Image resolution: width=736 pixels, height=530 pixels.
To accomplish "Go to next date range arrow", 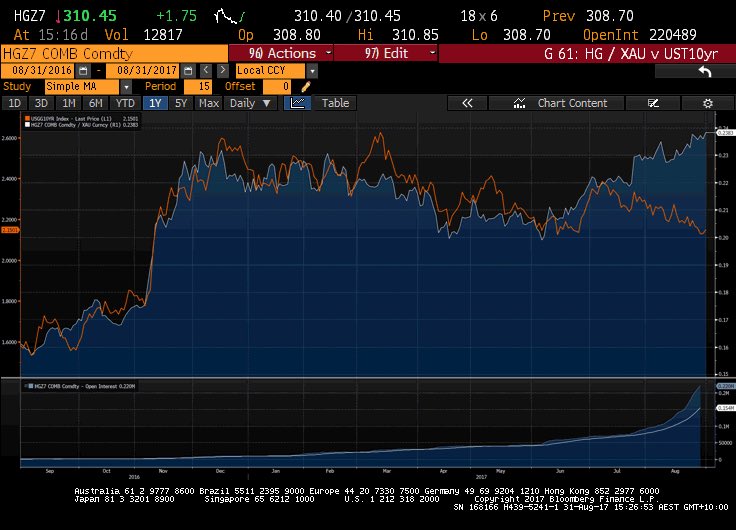I will click(222, 71).
